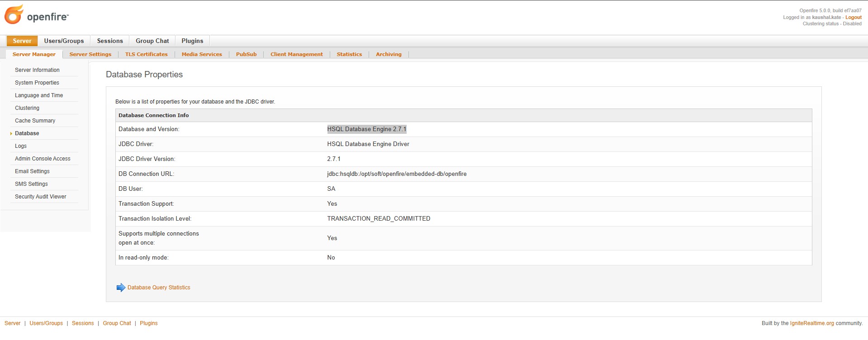Screen dimensions: 868x340
Task: Visit the IgniteRealtime.org link
Action: [x=812, y=323]
